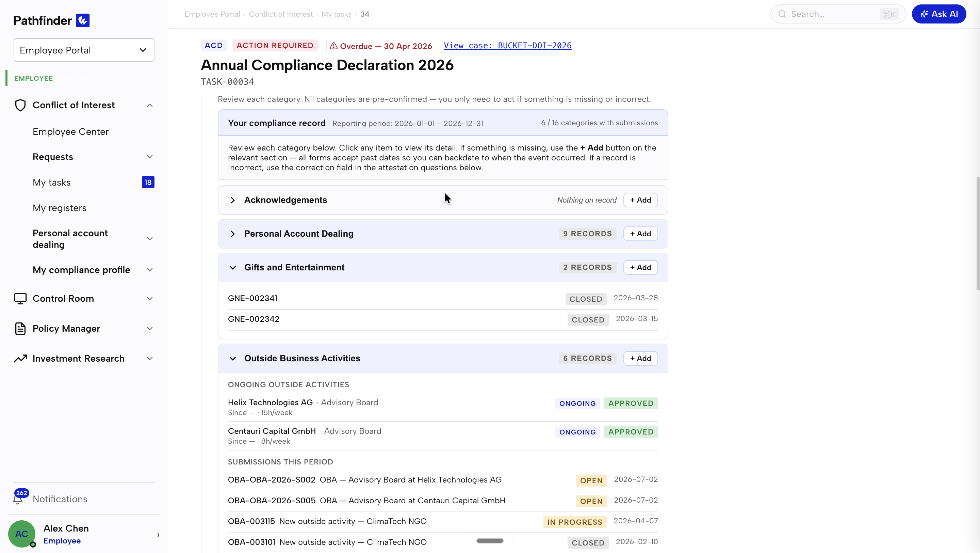Expand the Investment Research chevron
Viewport: 980px width, 553px height.
[x=150, y=359]
